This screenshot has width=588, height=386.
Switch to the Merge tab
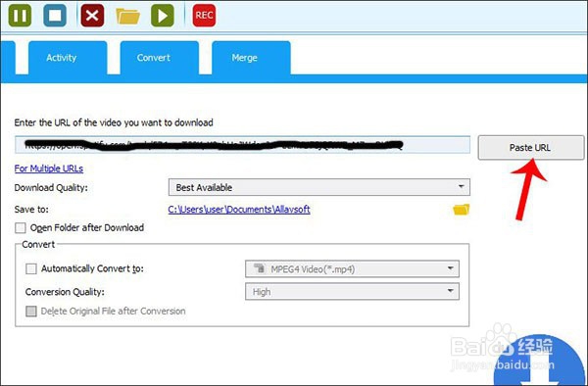pos(251,58)
